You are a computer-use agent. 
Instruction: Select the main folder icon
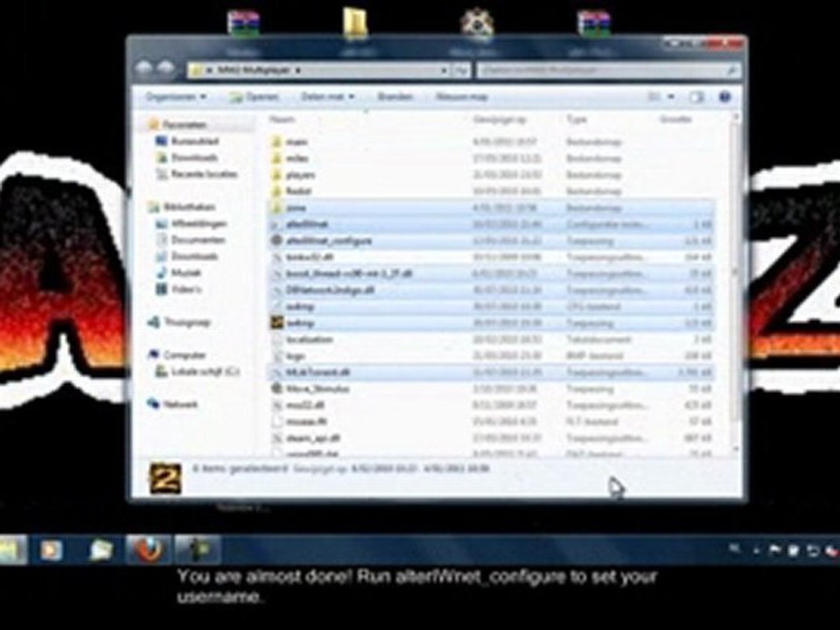coord(276,142)
